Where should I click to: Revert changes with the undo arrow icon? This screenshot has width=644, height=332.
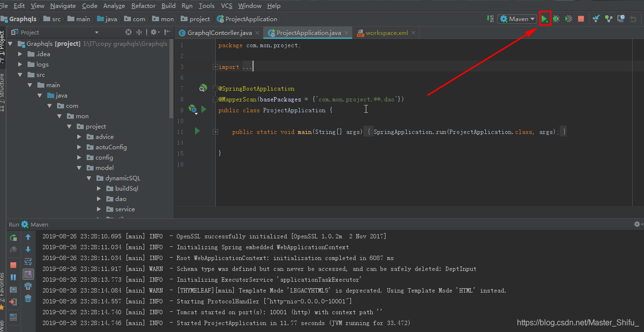(x=633, y=19)
